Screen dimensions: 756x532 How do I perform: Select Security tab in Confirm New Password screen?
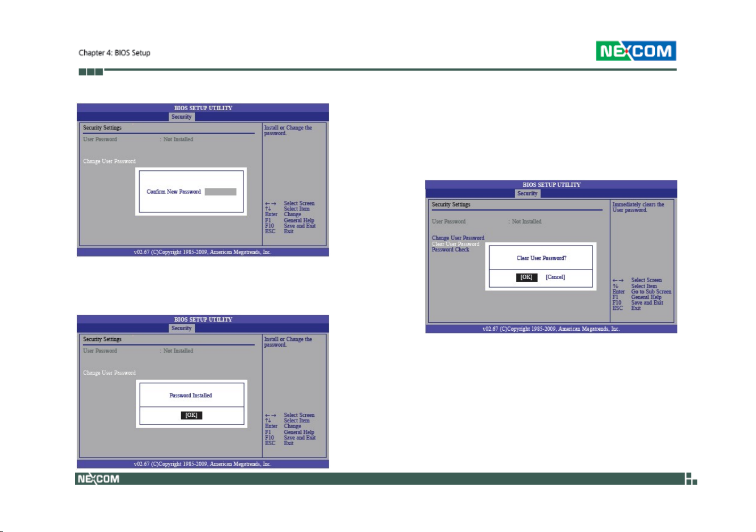click(x=182, y=117)
